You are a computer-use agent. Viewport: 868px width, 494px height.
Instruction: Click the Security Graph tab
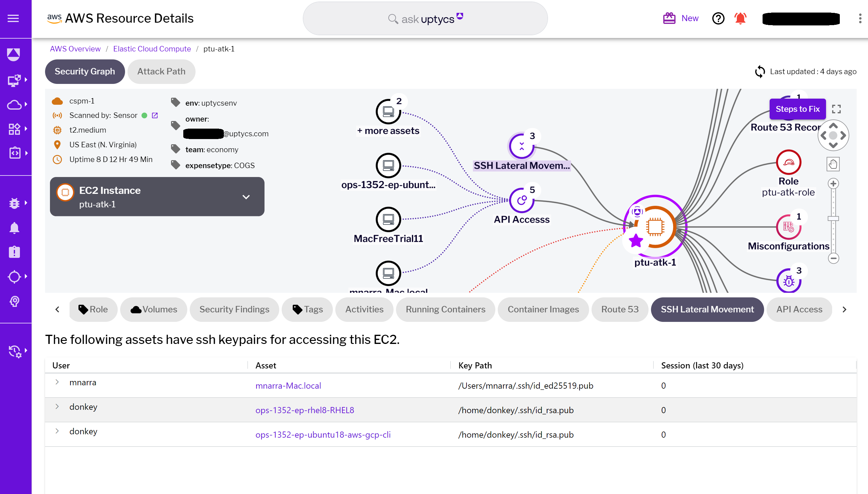pos(85,71)
